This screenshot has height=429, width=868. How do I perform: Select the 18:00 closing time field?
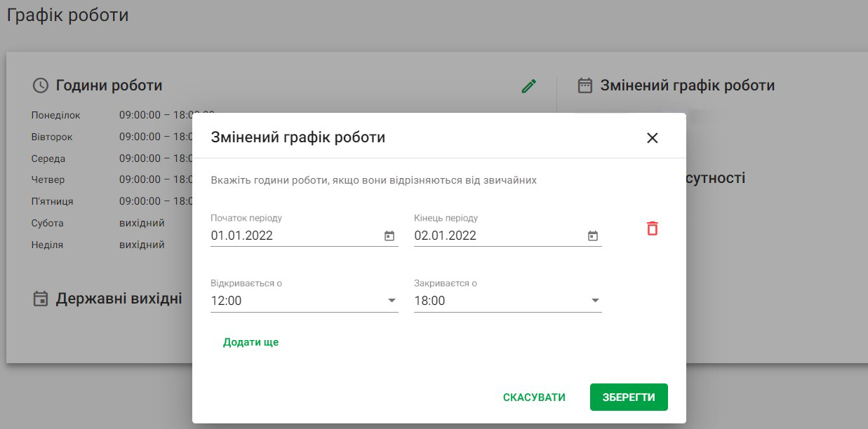[x=508, y=301]
